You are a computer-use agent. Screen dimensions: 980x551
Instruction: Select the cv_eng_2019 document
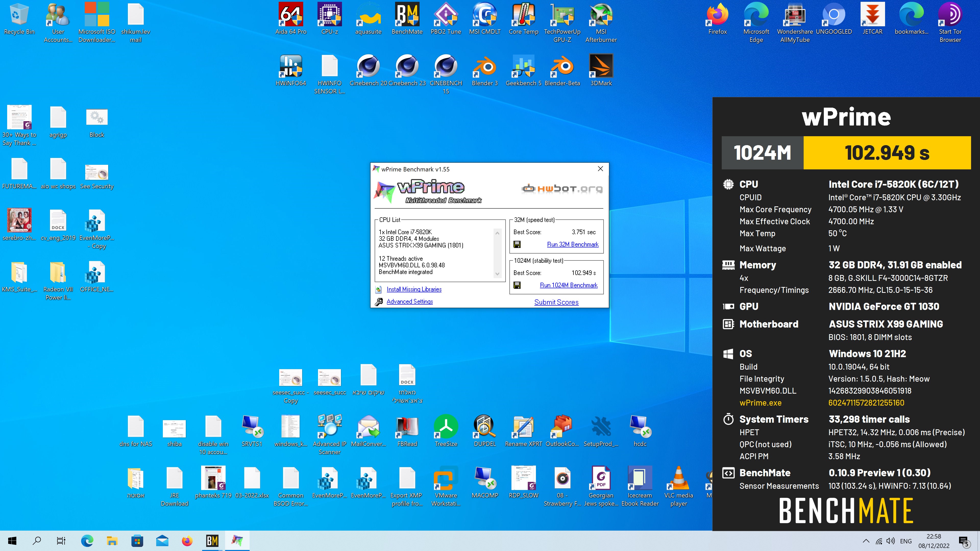[x=58, y=225]
